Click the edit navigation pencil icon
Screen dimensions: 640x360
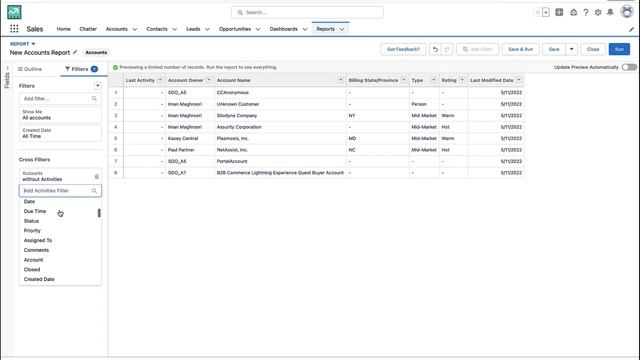coord(631,29)
